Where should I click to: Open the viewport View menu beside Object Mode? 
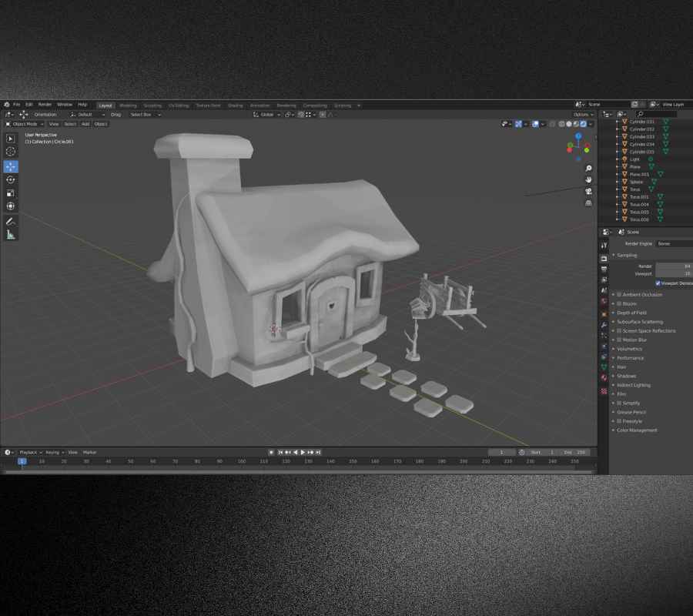coord(54,124)
